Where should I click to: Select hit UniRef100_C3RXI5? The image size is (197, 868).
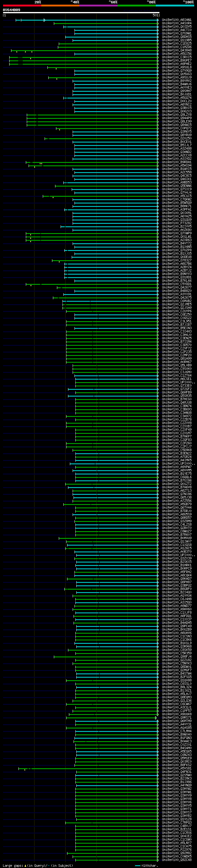[177, 57]
